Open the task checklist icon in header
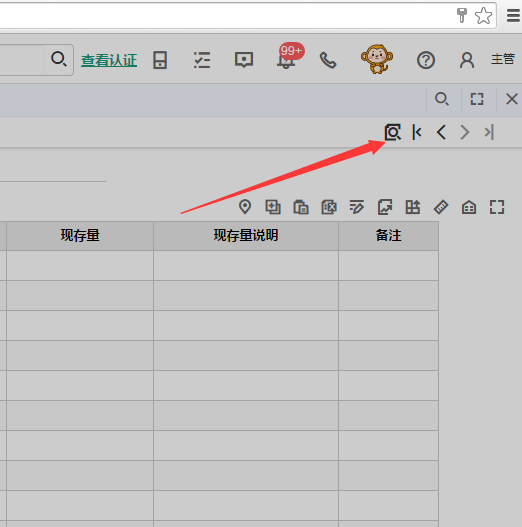The height and width of the screenshot is (527, 522). (202, 60)
